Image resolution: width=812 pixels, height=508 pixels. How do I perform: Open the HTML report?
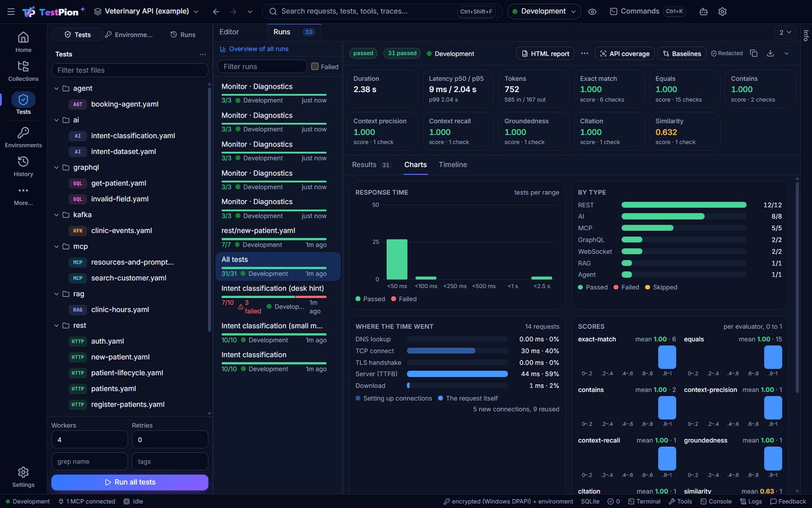click(x=545, y=54)
